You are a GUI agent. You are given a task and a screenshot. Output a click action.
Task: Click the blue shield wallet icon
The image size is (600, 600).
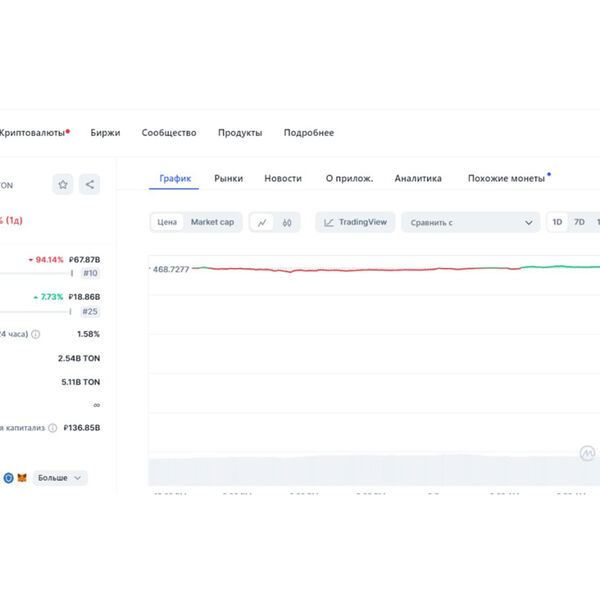click(8, 478)
